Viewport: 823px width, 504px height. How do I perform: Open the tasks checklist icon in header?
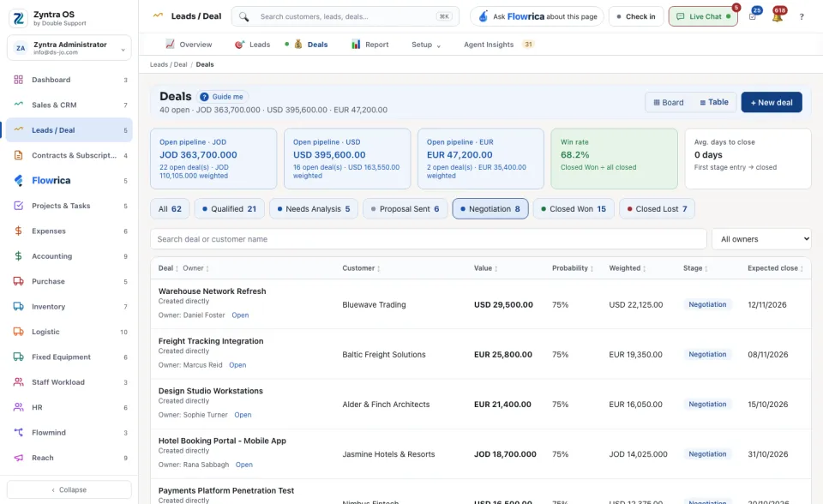[753, 16]
